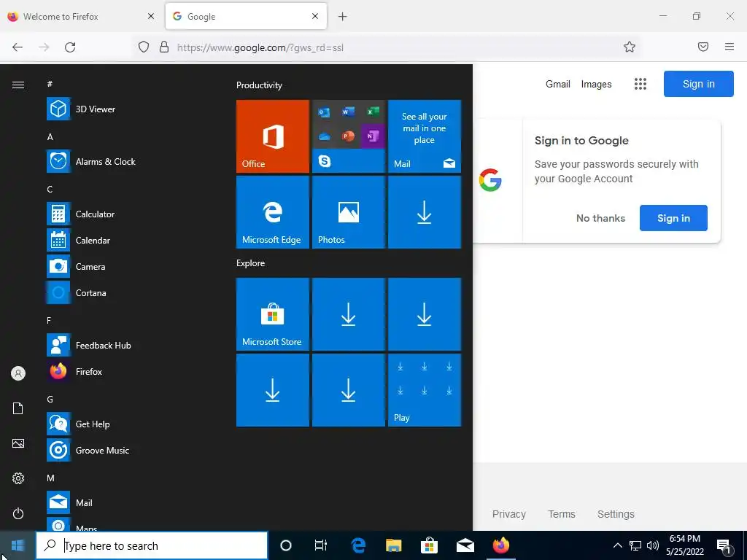The width and height of the screenshot is (747, 560).
Task: Open Documents from the Start sidebar
Action: [x=18, y=408]
